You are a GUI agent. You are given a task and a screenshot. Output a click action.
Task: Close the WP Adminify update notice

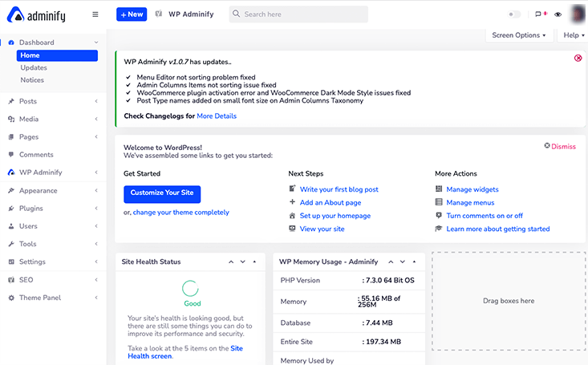pos(578,58)
